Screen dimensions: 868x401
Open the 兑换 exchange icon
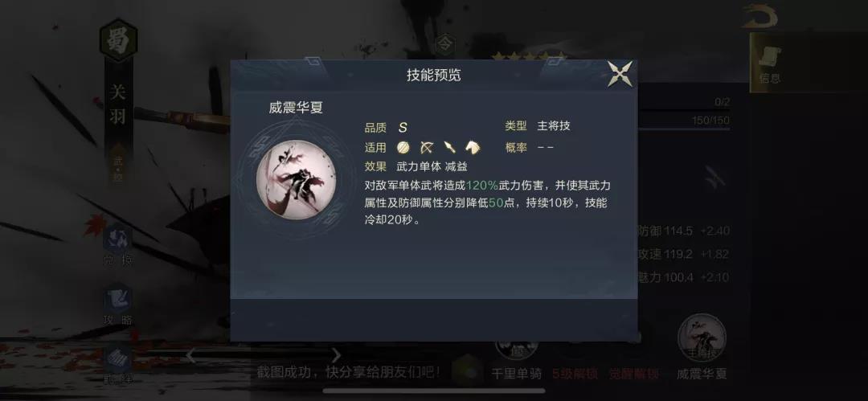click(x=118, y=245)
